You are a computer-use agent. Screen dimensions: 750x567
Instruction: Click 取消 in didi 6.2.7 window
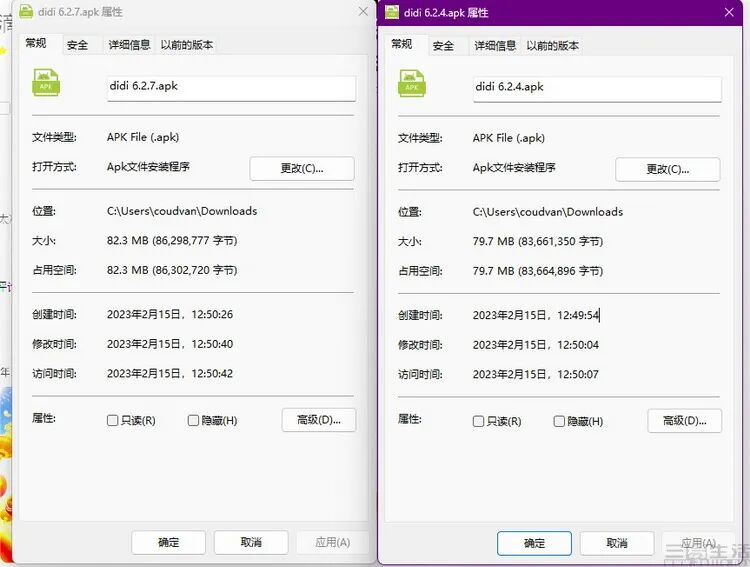click(x=251, y=542)
